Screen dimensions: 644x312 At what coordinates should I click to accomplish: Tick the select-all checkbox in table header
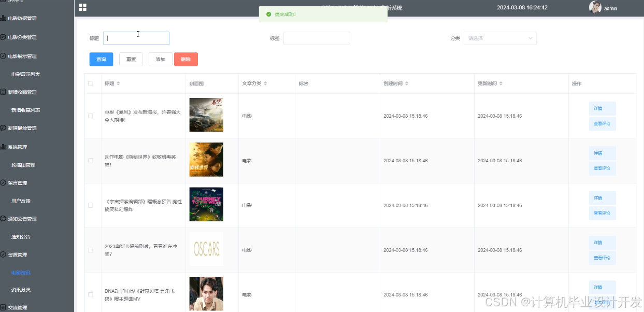90,83
